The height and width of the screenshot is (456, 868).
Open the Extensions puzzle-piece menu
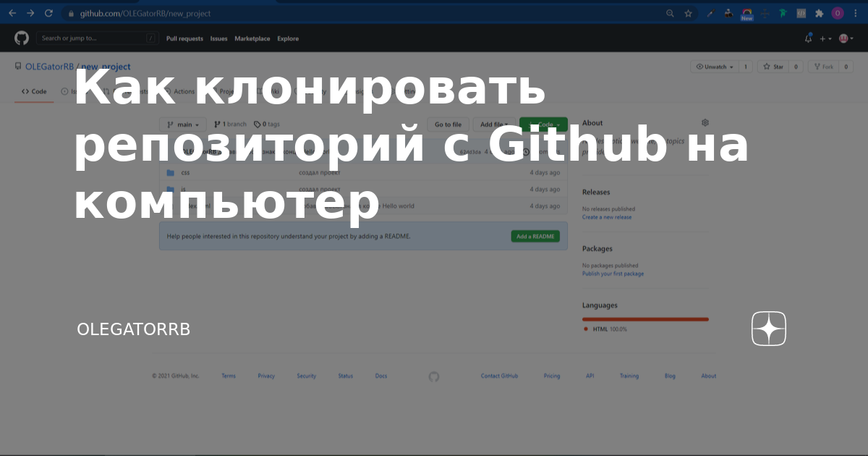pyautogui.click(x=820, y=13)
